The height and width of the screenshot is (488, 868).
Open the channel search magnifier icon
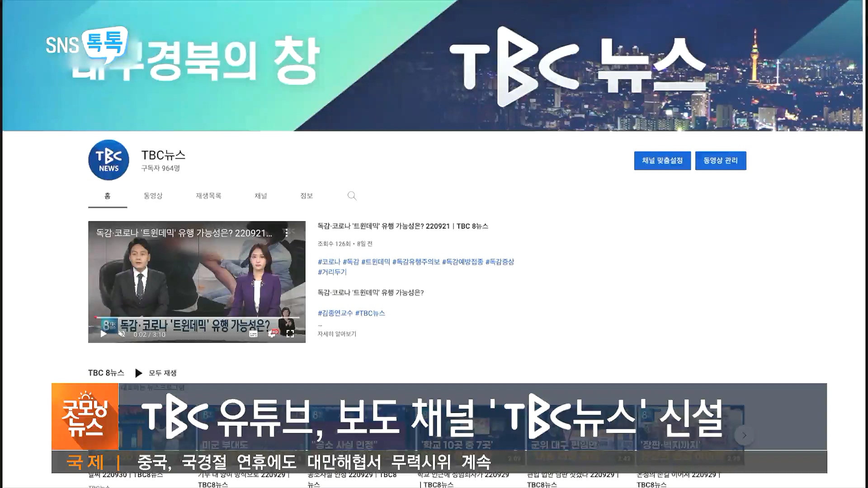click(x=352, y=196)
